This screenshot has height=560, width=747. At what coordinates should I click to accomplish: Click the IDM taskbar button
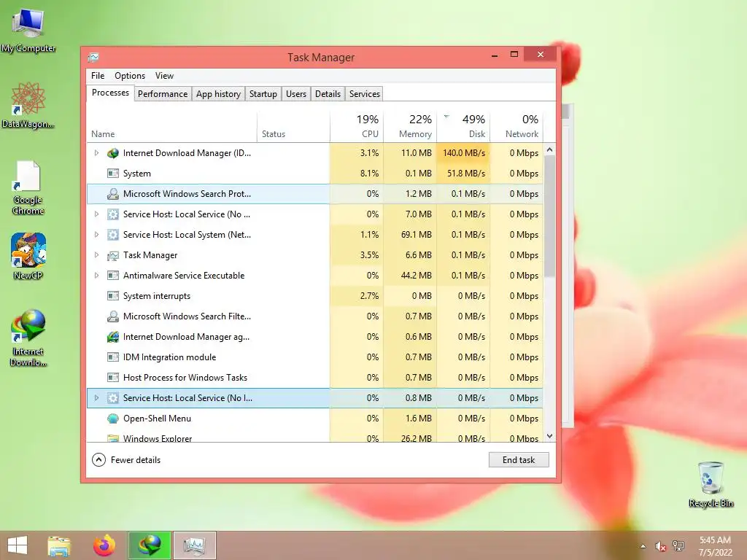149,545
